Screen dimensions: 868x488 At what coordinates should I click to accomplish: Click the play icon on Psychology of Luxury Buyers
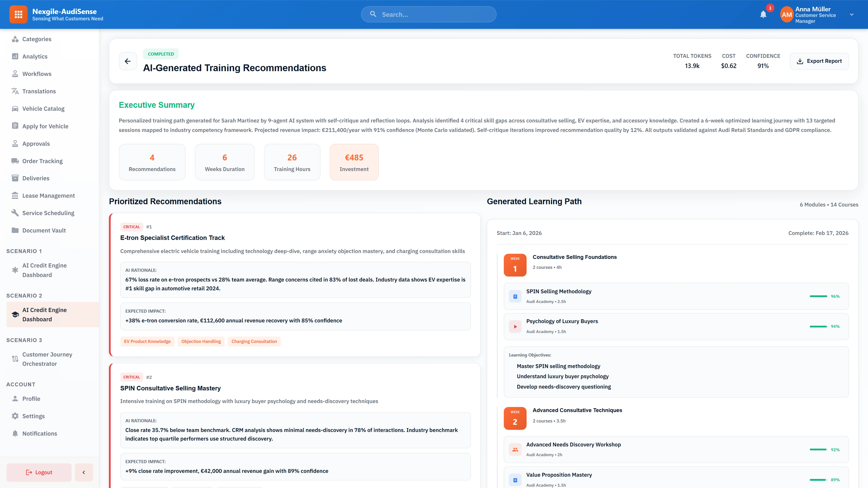[x=515, y=326]
